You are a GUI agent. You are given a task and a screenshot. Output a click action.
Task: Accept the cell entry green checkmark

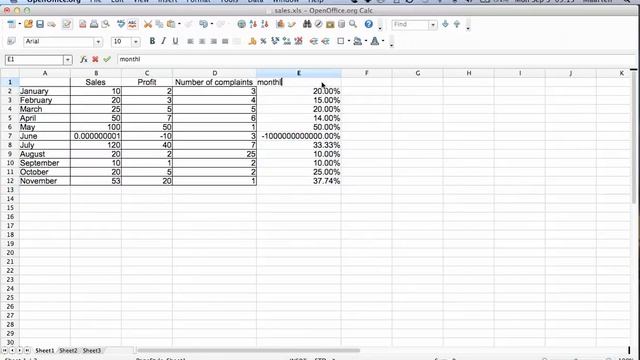pos(107,60)
